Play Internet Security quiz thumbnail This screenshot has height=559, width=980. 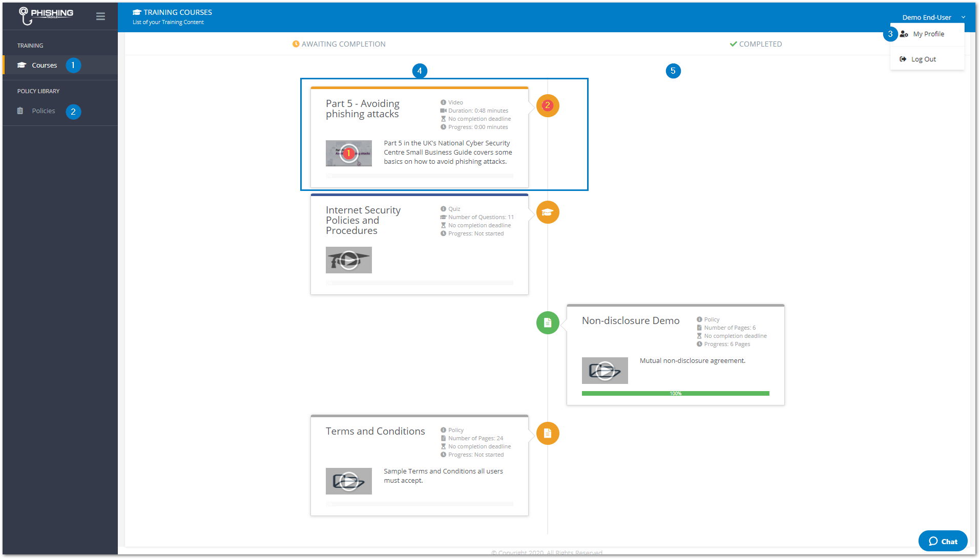pos(349,260)
